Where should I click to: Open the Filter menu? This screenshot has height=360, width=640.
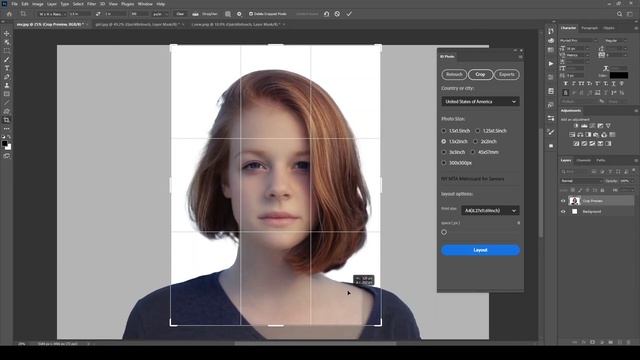point(91,4)
